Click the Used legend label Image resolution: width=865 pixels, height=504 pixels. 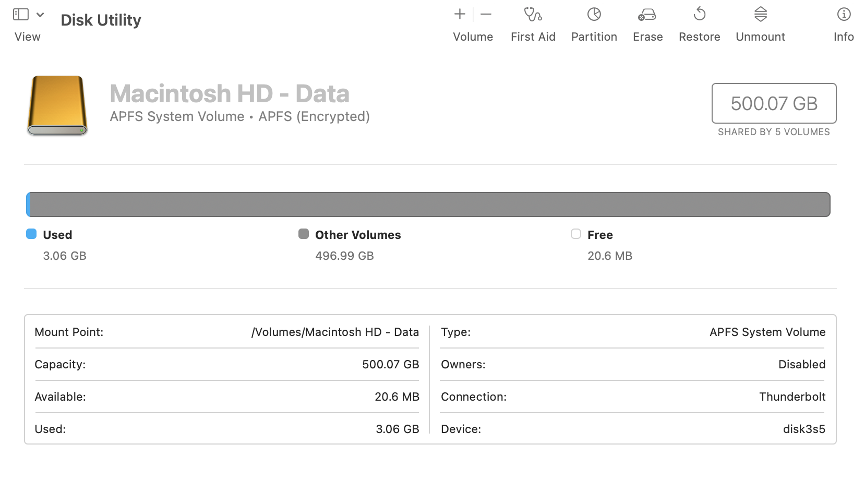[x=57, y=235]
